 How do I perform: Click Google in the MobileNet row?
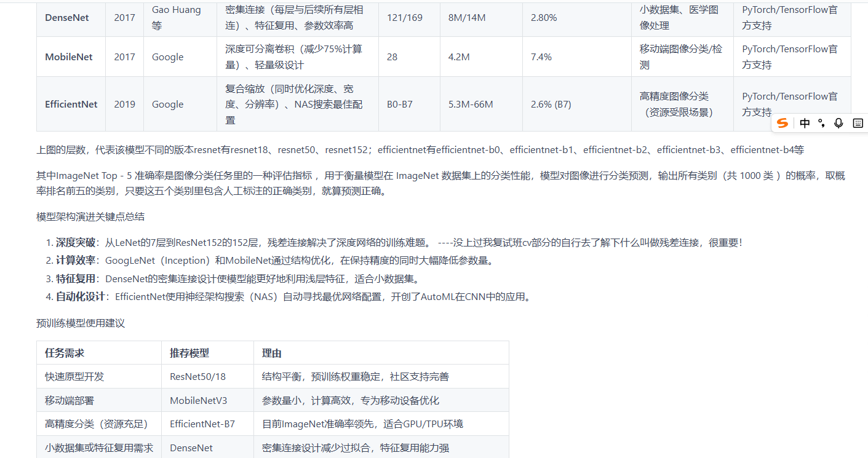[x=168, y=57]
